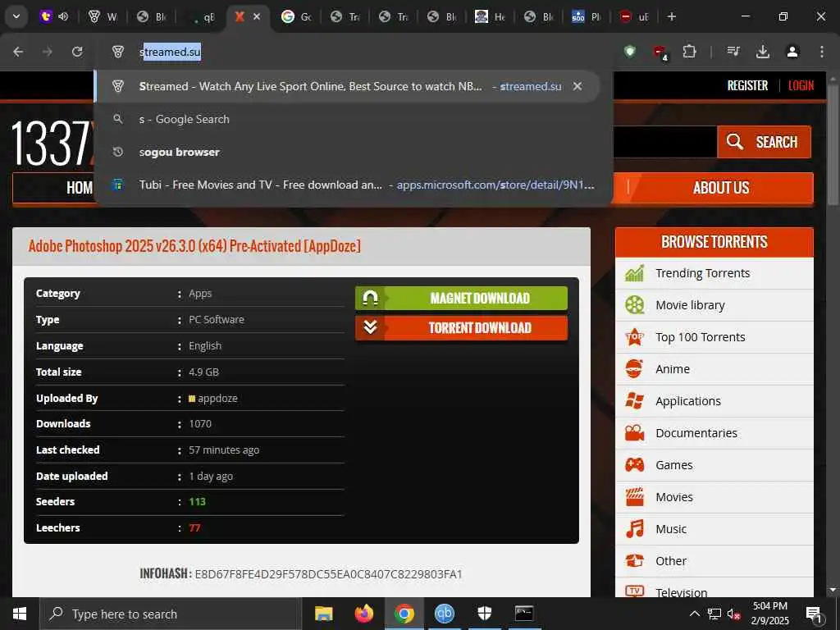Image resolution: width=840 pixels, height=630 pixels.
Task: Click the page vertical scrollbar thumb
Action: click(832, 144)
